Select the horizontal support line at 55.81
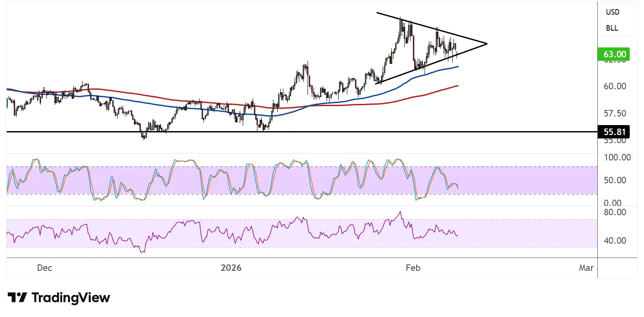Screen dimensions: 644x317 302,132
